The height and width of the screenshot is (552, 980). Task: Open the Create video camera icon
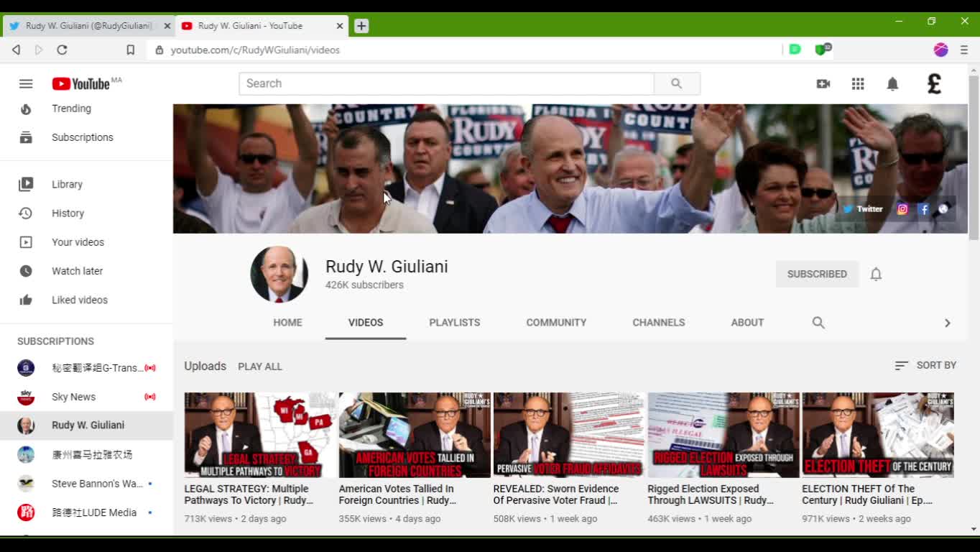pos(823,84)
